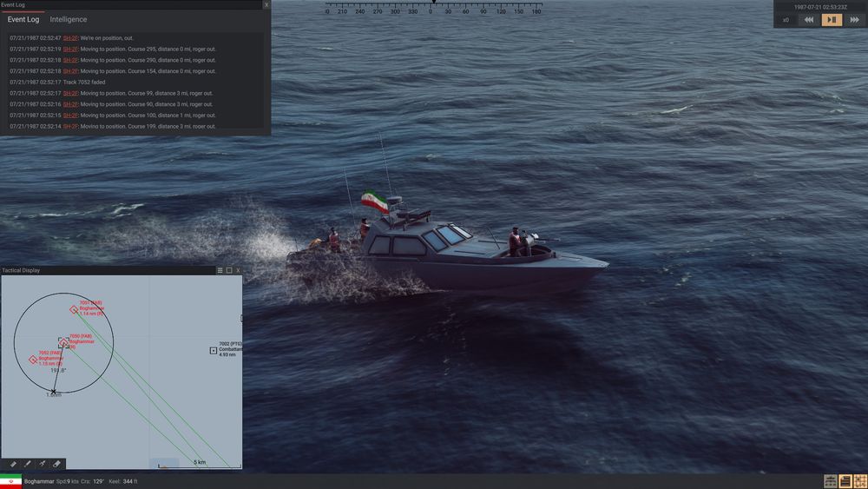Click the Crs 129° readout
The width and height of the screenshot is (868, 489).
[93, 481]
